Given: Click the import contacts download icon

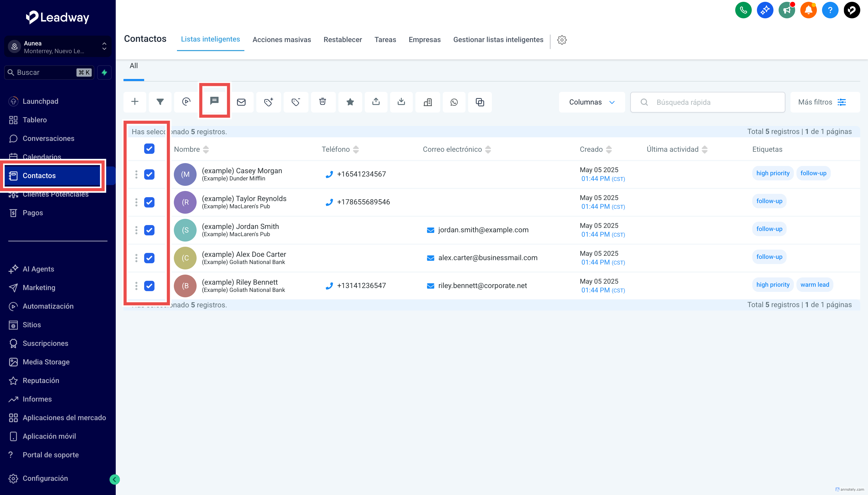Looking at the screenshot, I should coord(401,102).
